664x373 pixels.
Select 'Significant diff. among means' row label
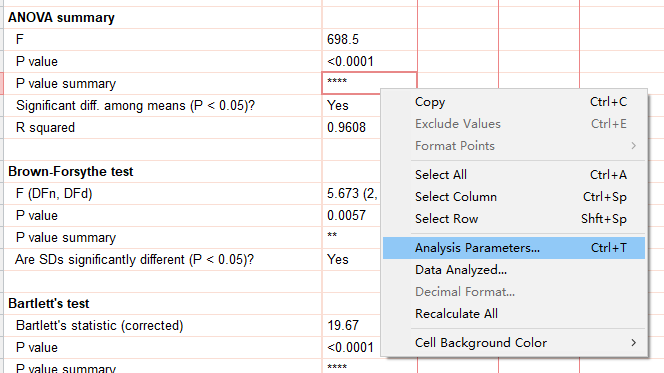tap(136, 105)
